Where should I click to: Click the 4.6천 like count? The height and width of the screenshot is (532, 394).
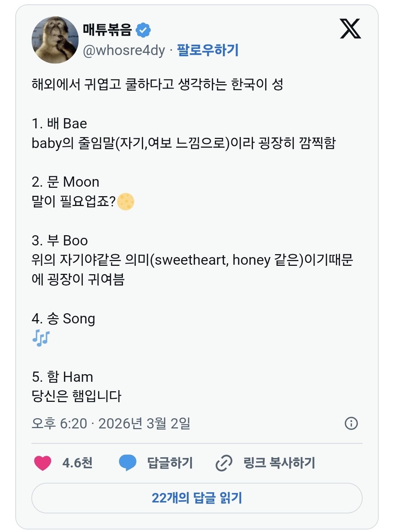pyautogui.click(x=77, y=463)
